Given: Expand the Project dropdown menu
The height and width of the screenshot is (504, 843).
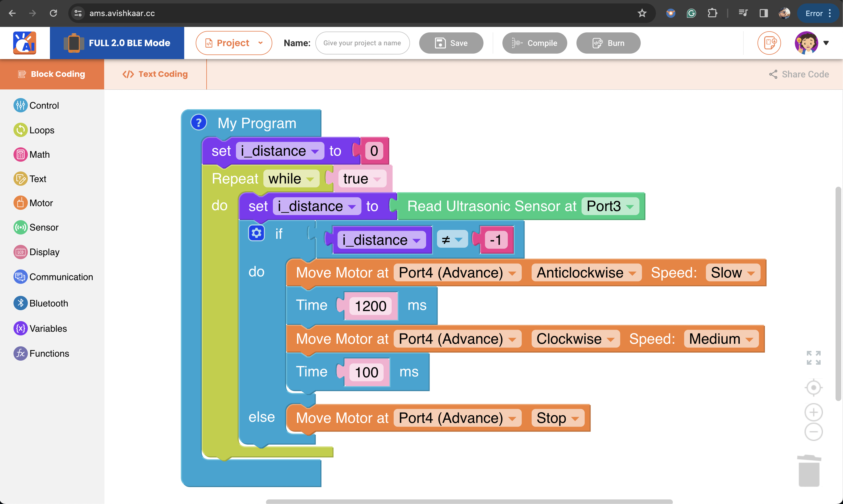Looking at the screenshot, I should click(234, 43).
